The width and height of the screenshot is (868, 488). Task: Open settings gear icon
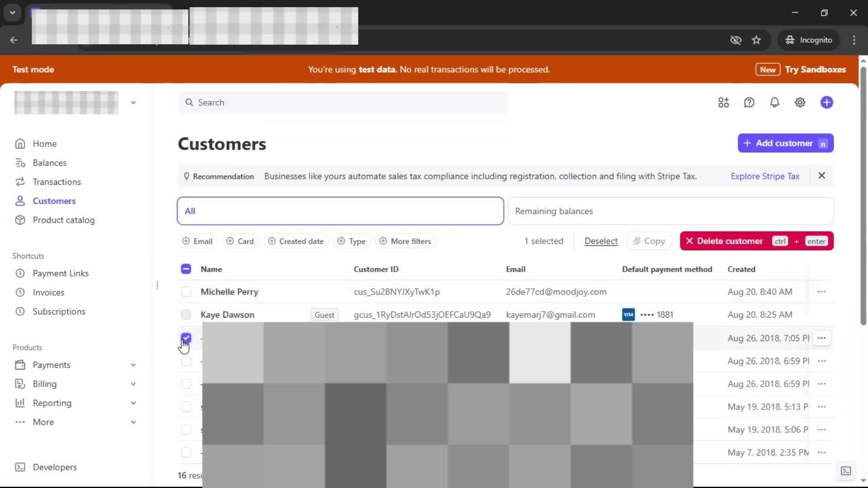click(800, 103)
